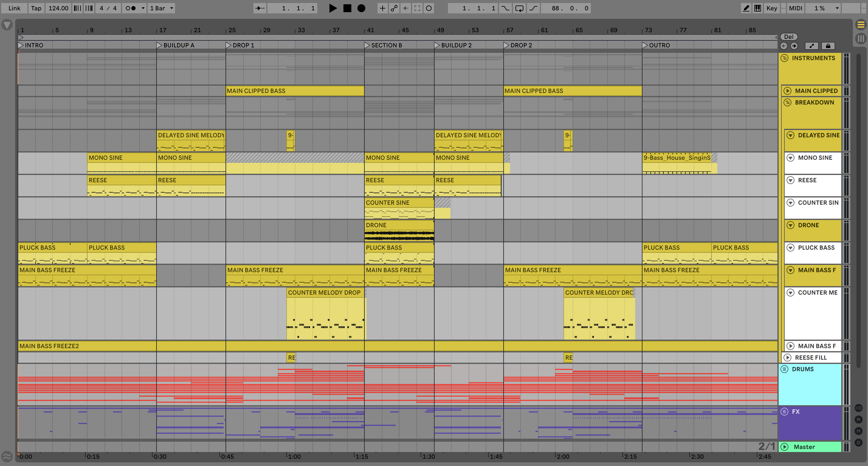This screenshot has height=466, width=868.
Task: Fold the DRUMS group track
Action: click(784, 369)
